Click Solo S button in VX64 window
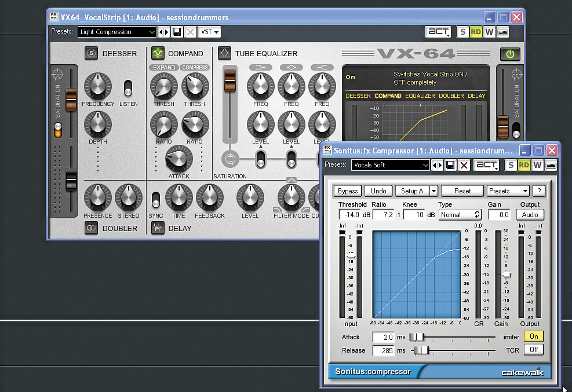The width and height of the screenshot is (572, 392). pos(462,32)
